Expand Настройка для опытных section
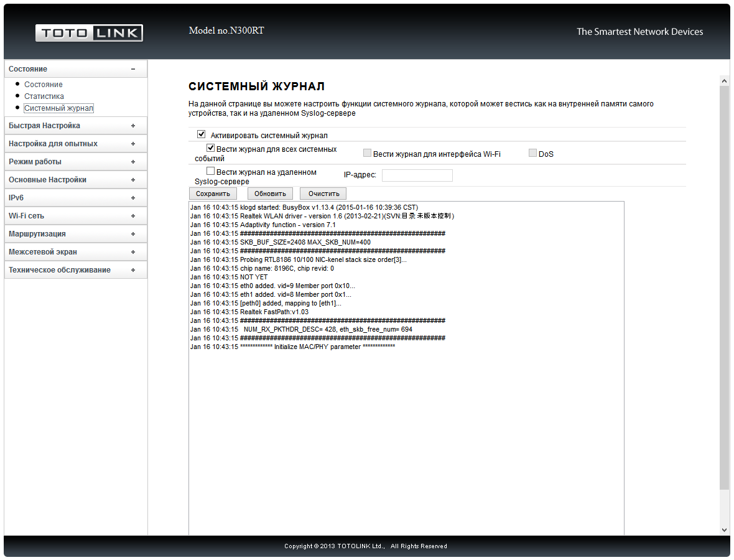Image resolution: width=734 pixels, height=560 pixels. point(76,144)
